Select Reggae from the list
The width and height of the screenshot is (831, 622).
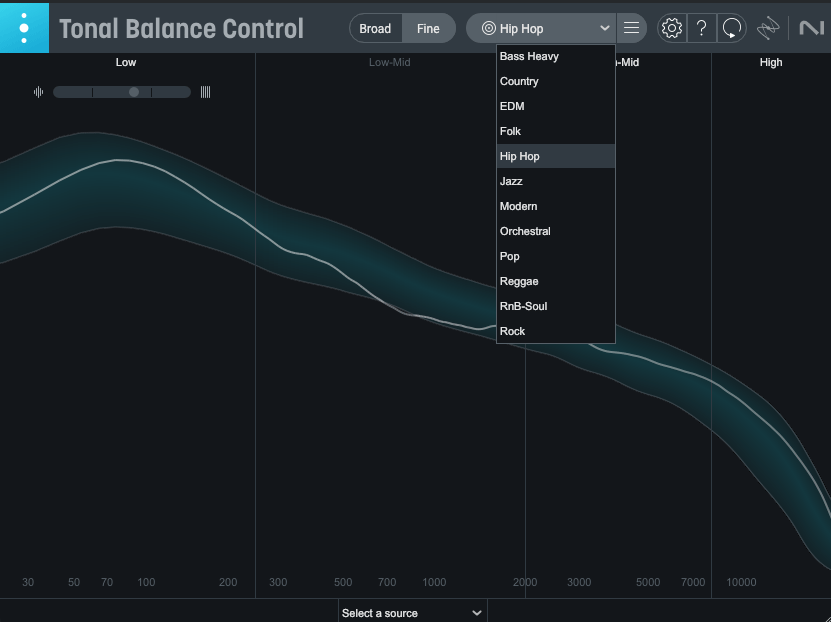555,281
